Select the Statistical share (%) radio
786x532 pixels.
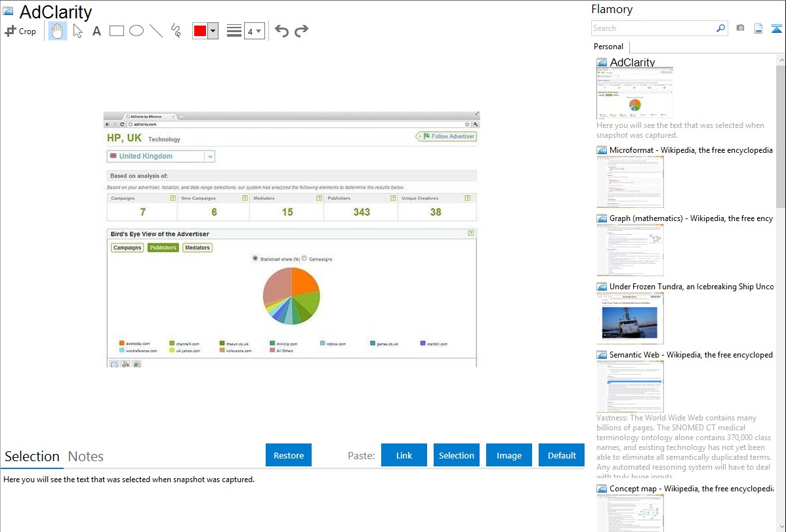[255, 258]
